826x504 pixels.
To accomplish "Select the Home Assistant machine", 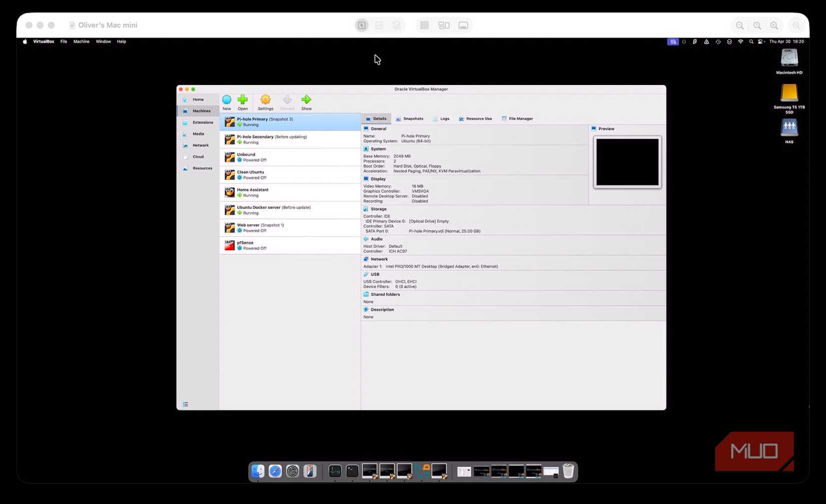I will 290,193.
